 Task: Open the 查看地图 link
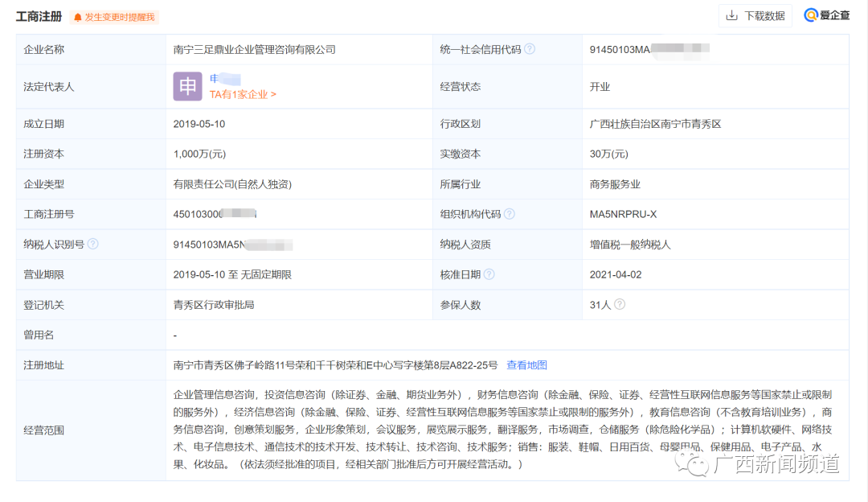[x=526, y=365]
